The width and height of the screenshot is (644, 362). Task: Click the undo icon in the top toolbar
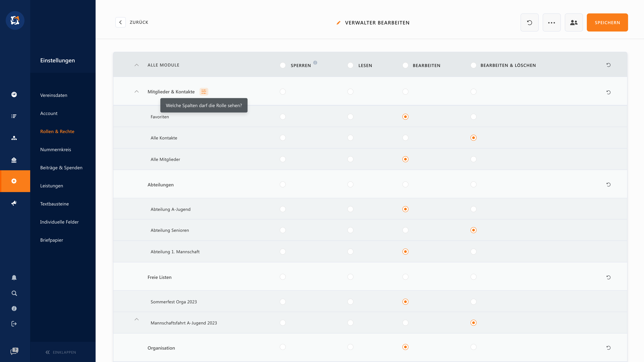tap(529, 22)
